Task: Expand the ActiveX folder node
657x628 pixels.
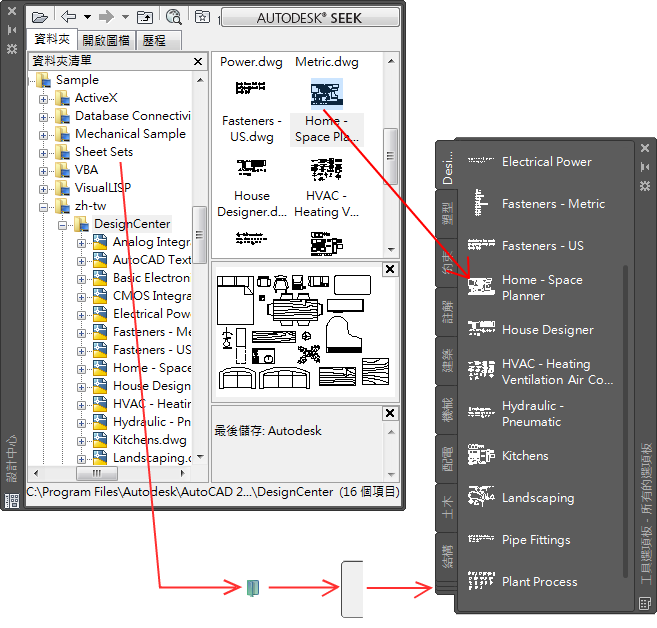Action: click(x=43, y=99)
